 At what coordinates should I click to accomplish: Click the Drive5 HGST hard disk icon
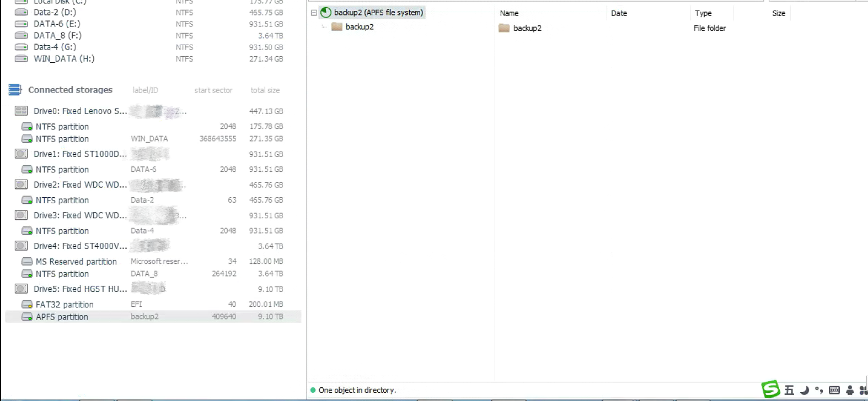point(21,289)
